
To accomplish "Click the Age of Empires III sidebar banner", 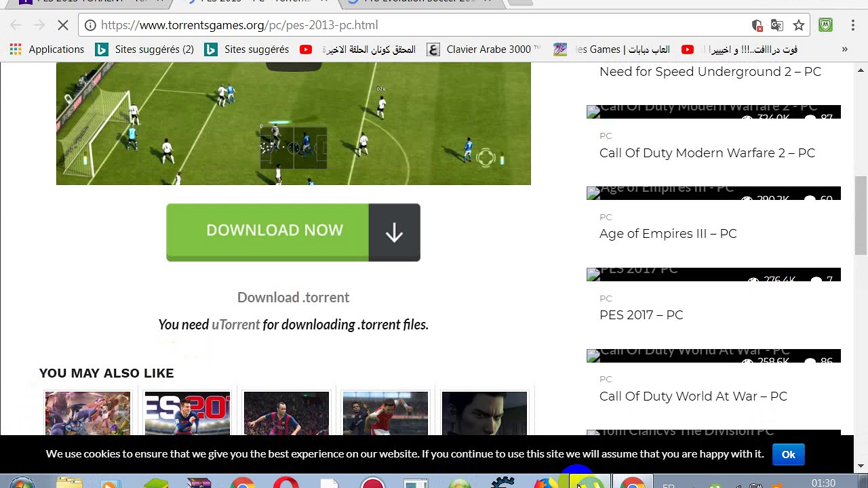I will point(713,193).
